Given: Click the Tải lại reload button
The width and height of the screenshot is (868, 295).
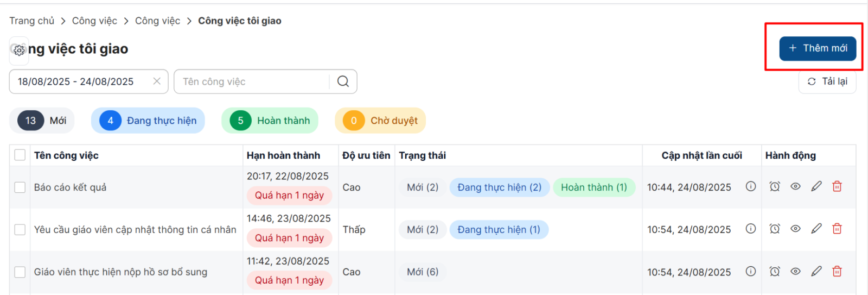Looking at the screenshot, I should click(x=827, y=81).
